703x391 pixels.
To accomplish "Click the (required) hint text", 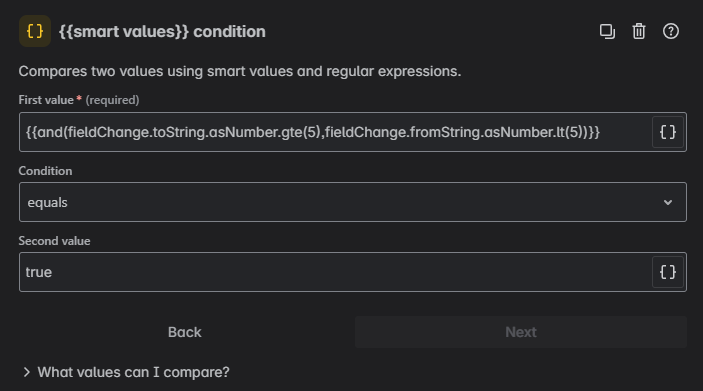I will click(x=112, y=100).
